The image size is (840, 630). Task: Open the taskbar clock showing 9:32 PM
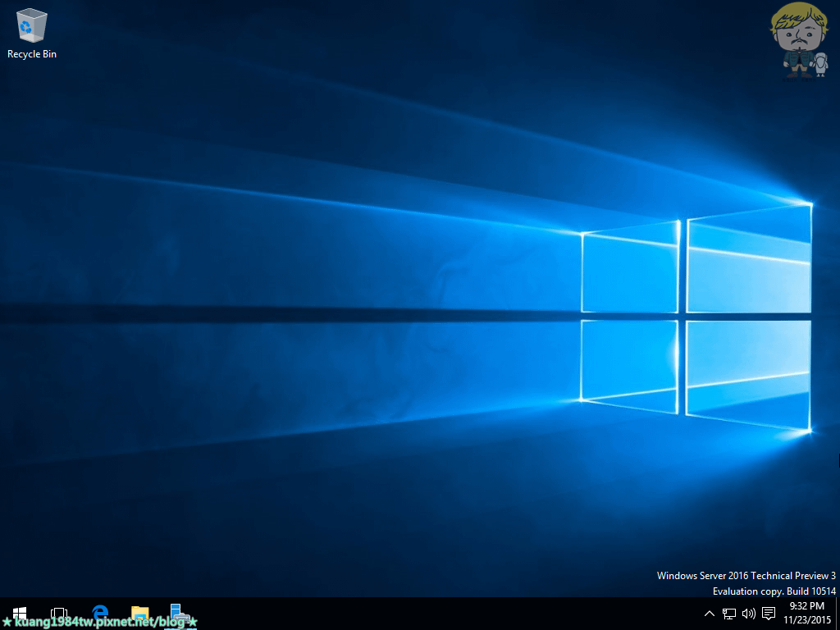tap(807, 614)
